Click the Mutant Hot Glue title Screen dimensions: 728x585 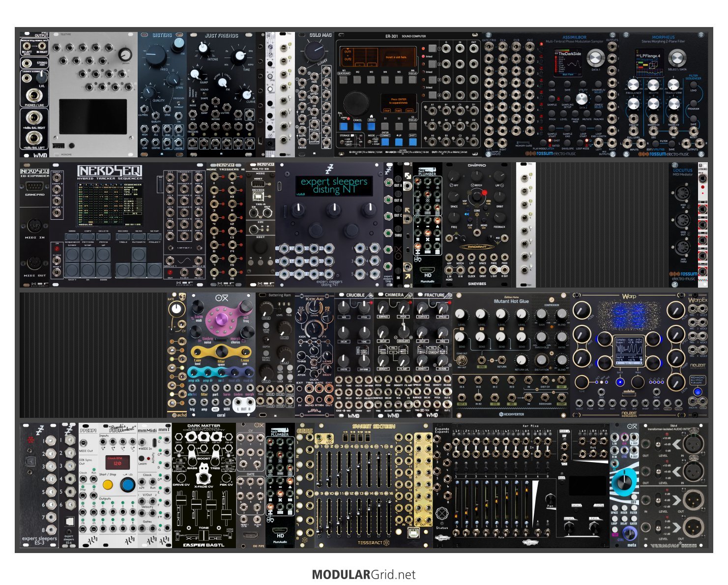(511, 301)
